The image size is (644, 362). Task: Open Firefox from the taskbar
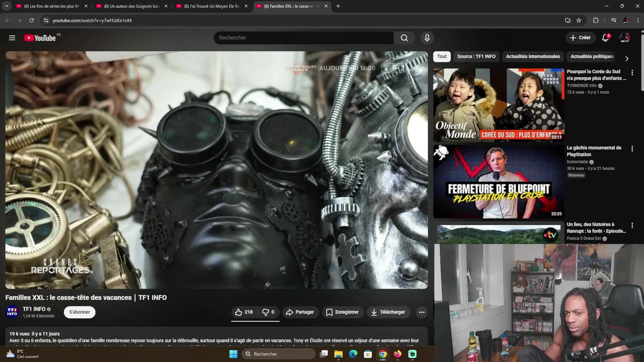click(398, 354)
